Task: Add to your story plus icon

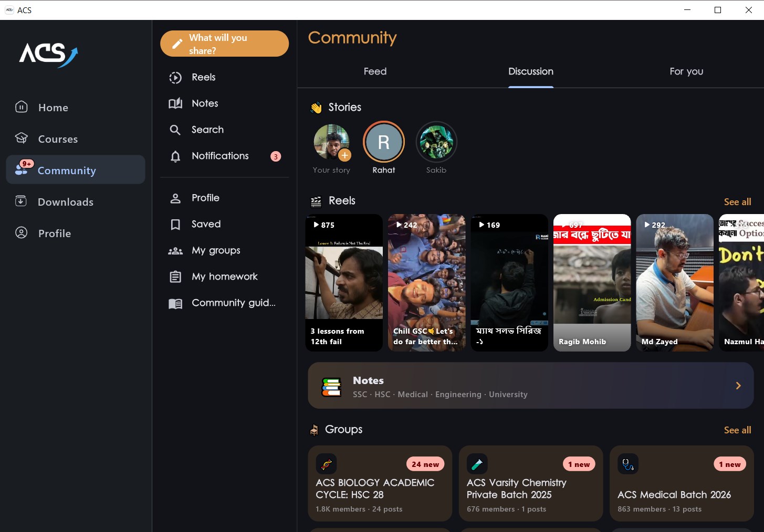Action: [344, 155]
